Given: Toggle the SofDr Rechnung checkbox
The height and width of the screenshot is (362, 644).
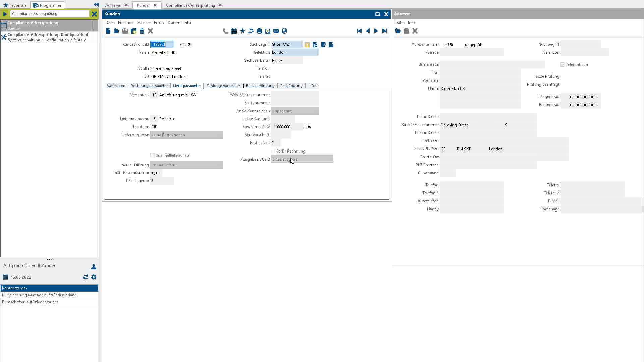Looking at the screenshot, I should click(273, 151).
